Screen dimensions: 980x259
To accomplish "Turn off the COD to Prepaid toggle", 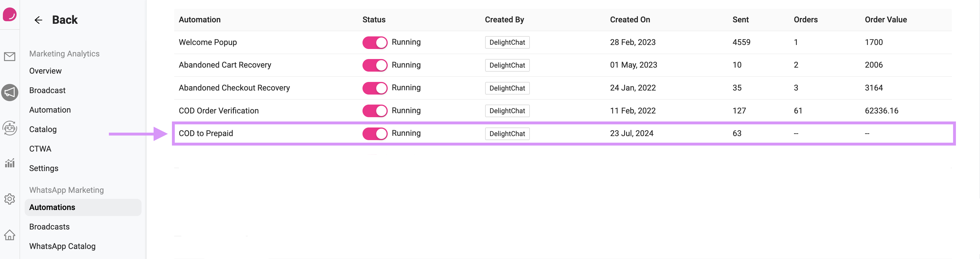I will coord(375,134).
